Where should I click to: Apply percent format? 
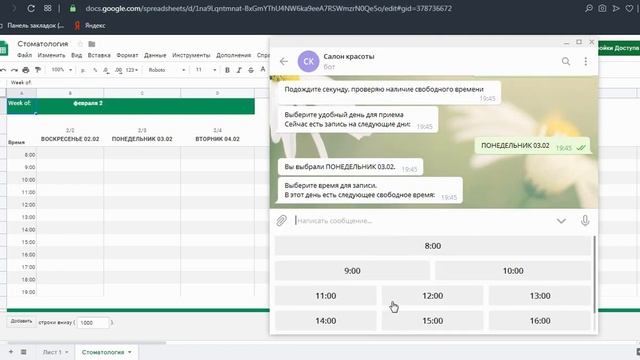click(x=95, y=70)
